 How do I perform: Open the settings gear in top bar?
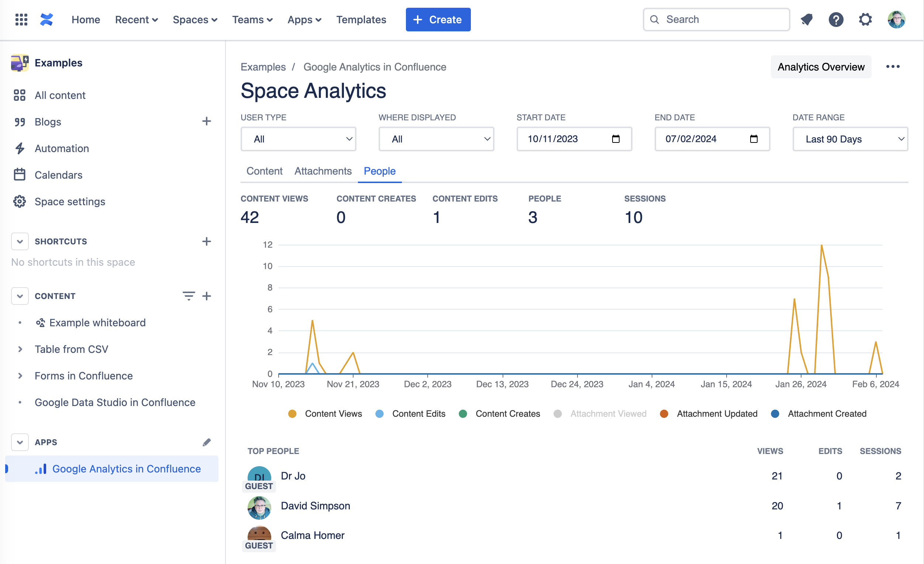click(x=865, y=20)
